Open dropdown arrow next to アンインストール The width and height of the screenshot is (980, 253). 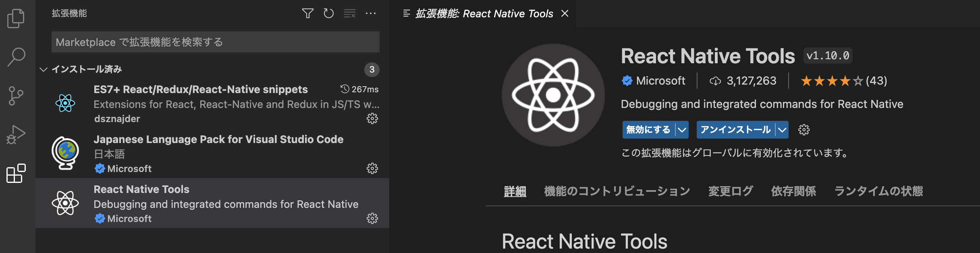(x=782, y=130)
